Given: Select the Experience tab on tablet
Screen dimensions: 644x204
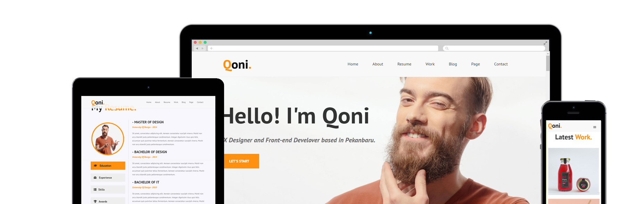Looking at the screenshot, I should (x=108, y=178).
